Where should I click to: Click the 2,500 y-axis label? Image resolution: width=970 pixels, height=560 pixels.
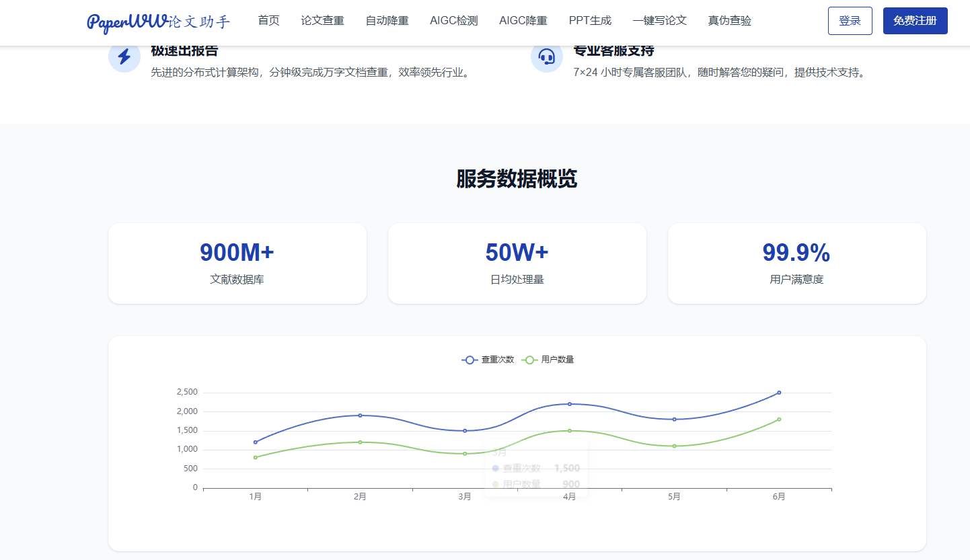coord(186,392)
